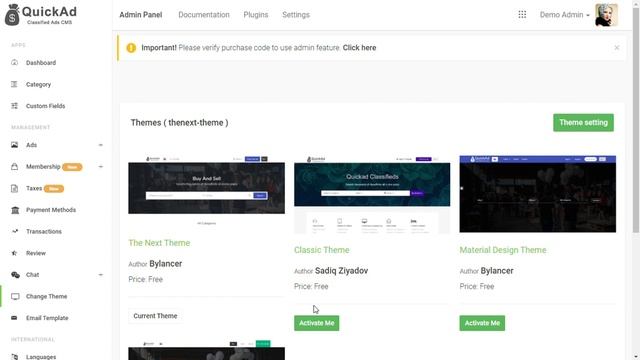640x360 pixels.
Task: Click the Membership New badge
Action: point(72,167)
